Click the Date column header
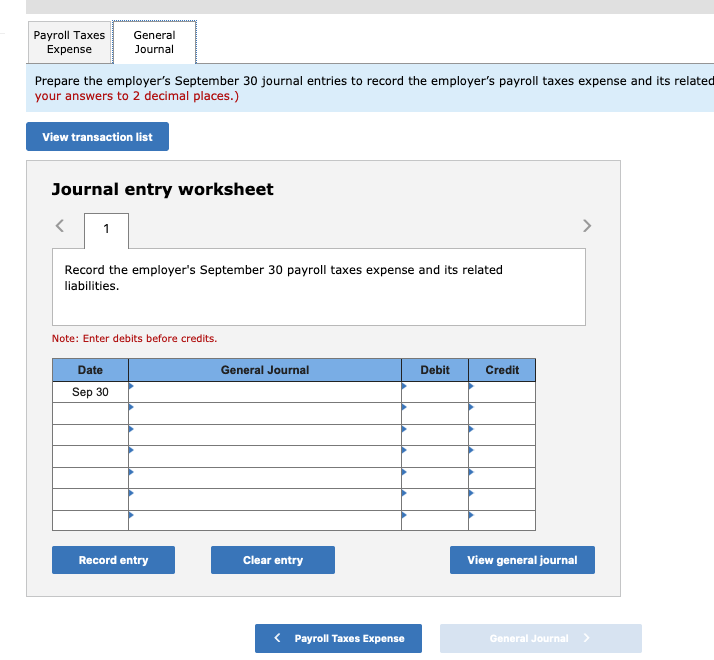Viewport: 714px width, 660px height. coord(90,370)
